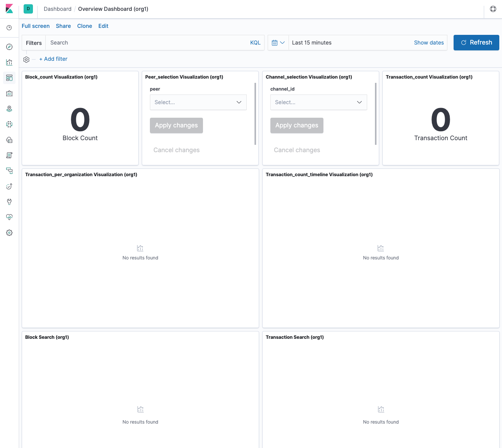Open Dev Tools wrench icon
502x448 pixels.
9,202
